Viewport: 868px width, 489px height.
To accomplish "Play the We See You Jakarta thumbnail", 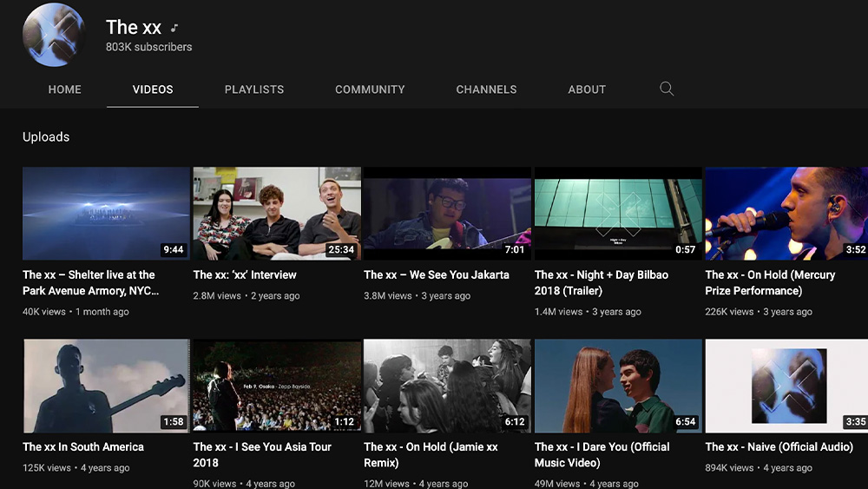I will (x=447, y=214).
